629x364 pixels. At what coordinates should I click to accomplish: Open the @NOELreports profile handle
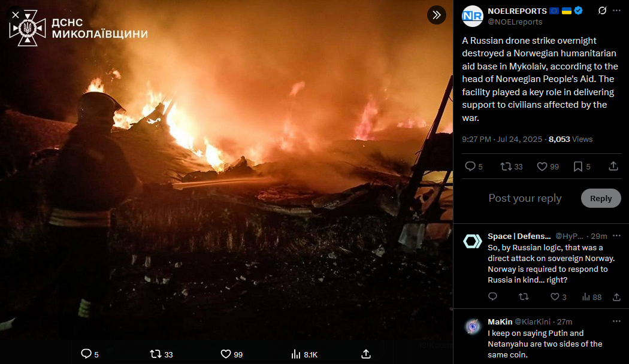(x=515, y=22)
